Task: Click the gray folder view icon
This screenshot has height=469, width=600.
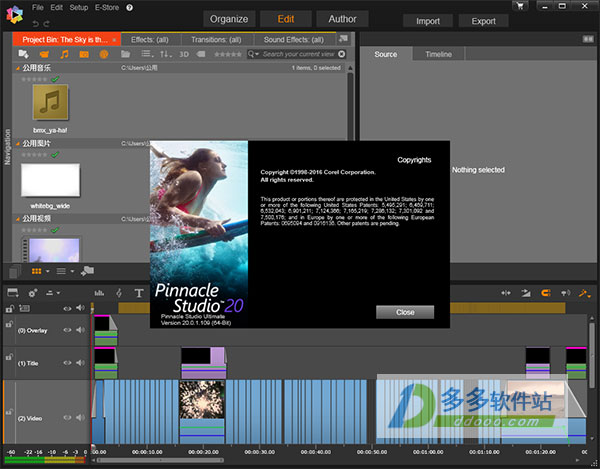Action: (x=126, y=54)
